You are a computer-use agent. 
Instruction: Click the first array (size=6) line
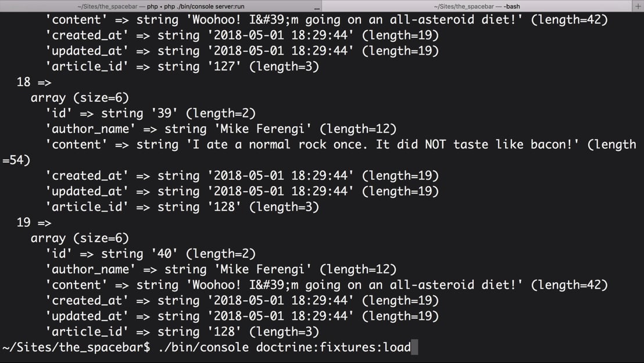pyautogui.click(x=80, y=98)
